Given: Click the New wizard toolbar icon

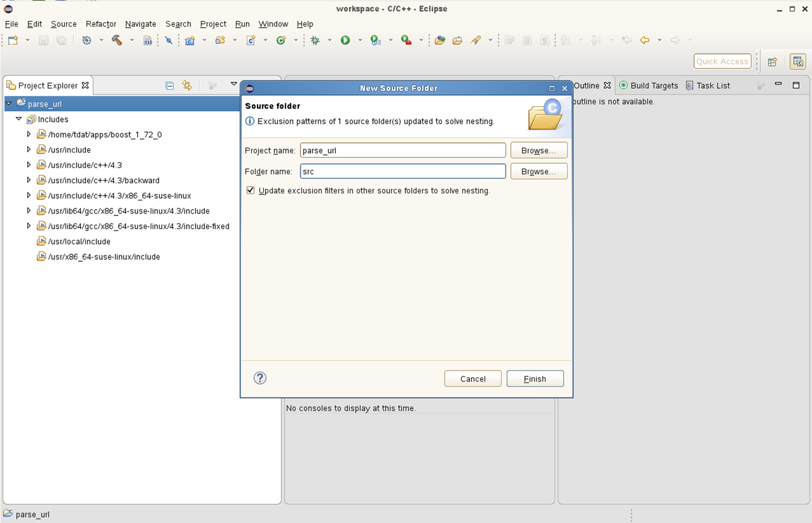Looking at the screenshot, I should [13, 40].
